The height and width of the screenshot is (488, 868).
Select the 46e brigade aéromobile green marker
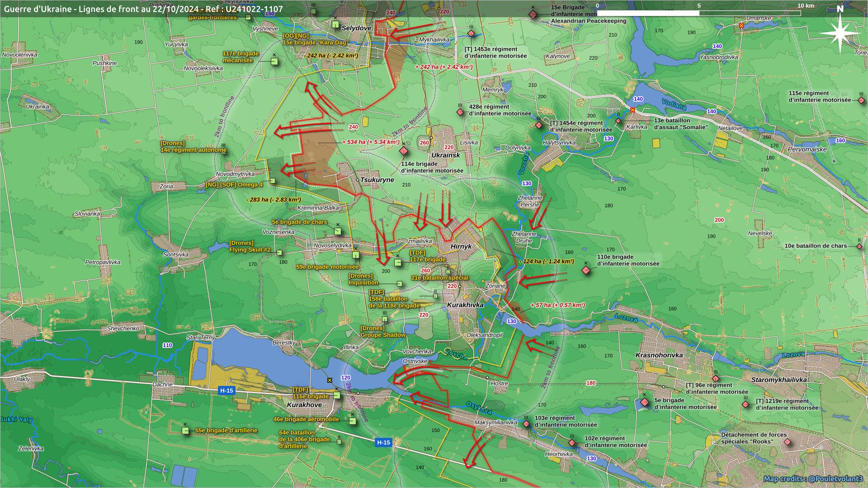pyautogui.click(x=353, y=421)
